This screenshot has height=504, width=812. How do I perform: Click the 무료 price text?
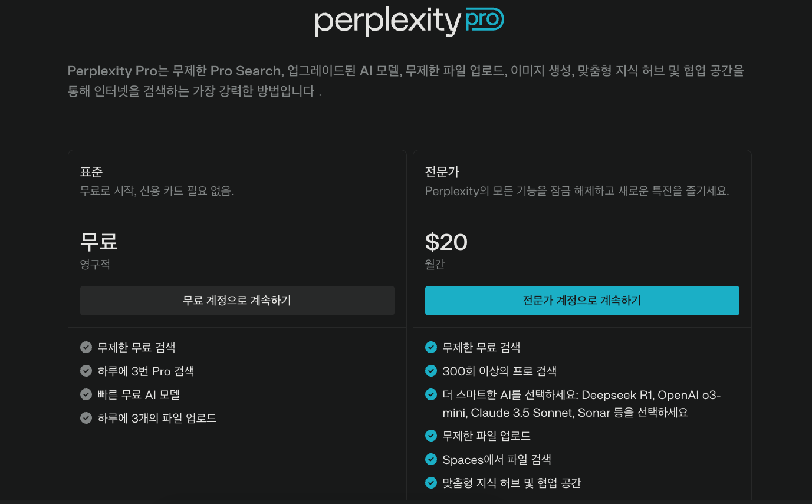(x=99, y=242)
